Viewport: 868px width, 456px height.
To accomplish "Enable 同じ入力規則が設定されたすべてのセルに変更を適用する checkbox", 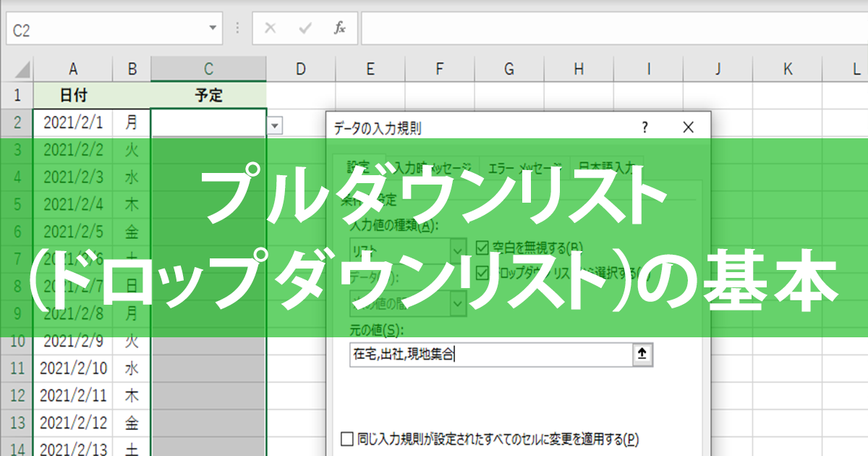I will point(348,439).
